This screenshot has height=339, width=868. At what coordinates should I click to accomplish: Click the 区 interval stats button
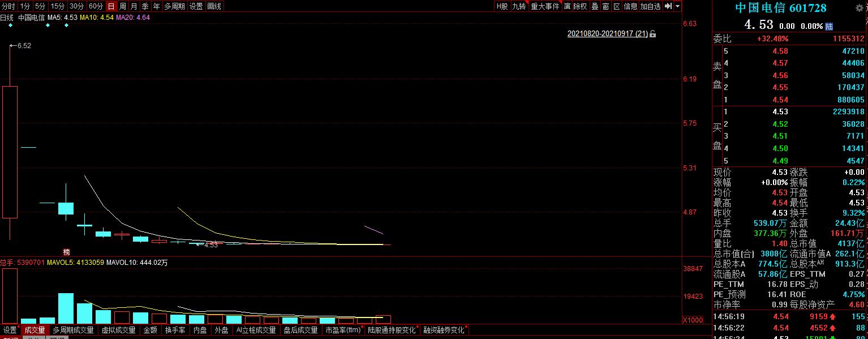coord(617,6)
